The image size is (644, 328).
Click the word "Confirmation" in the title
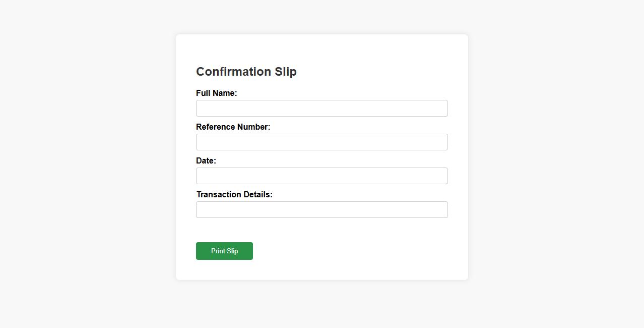point(233,72)
